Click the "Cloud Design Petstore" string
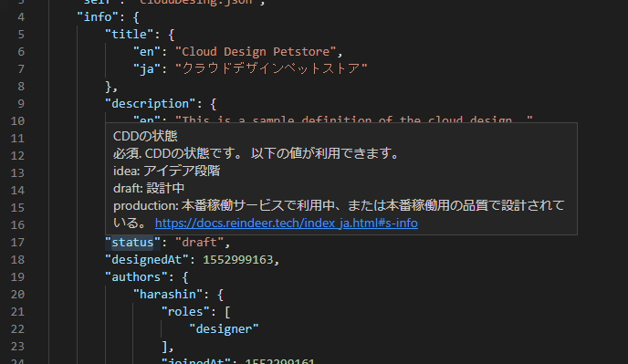This screenshot has width=628, height=364. (256, 52)
